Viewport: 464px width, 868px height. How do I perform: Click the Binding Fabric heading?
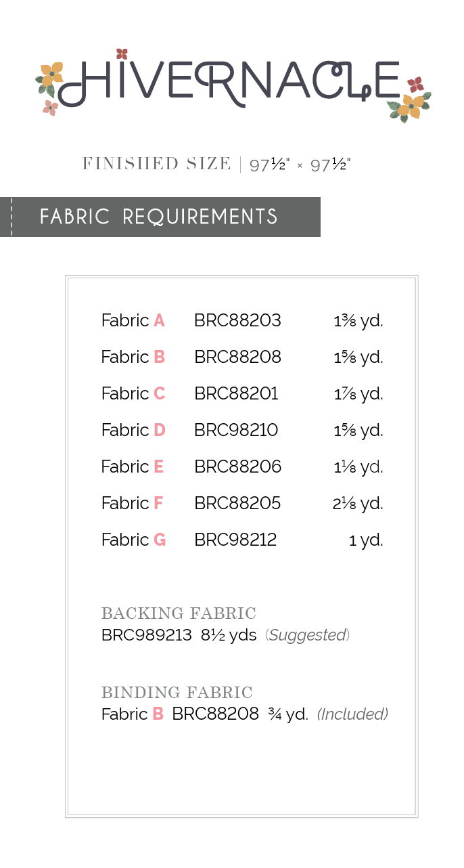click(x=177, y=693)
